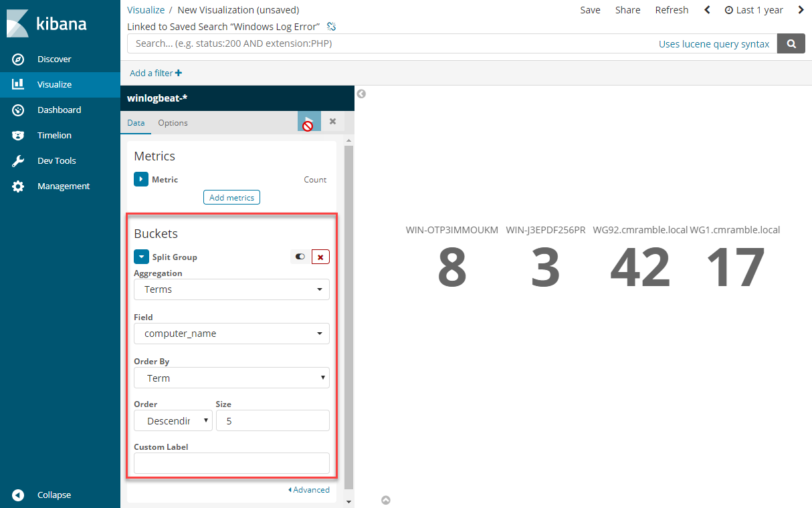This screenshot has width=812, height=508.
Task: Open the Aggregation Terms dropdown
Action: (x=231, y=289)
